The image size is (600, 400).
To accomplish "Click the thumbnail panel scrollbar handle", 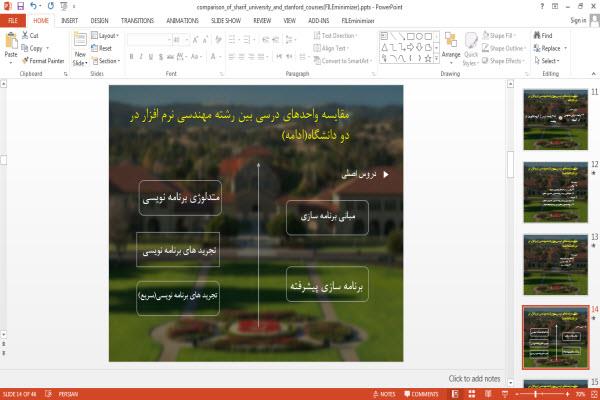I will coord(510,164).
